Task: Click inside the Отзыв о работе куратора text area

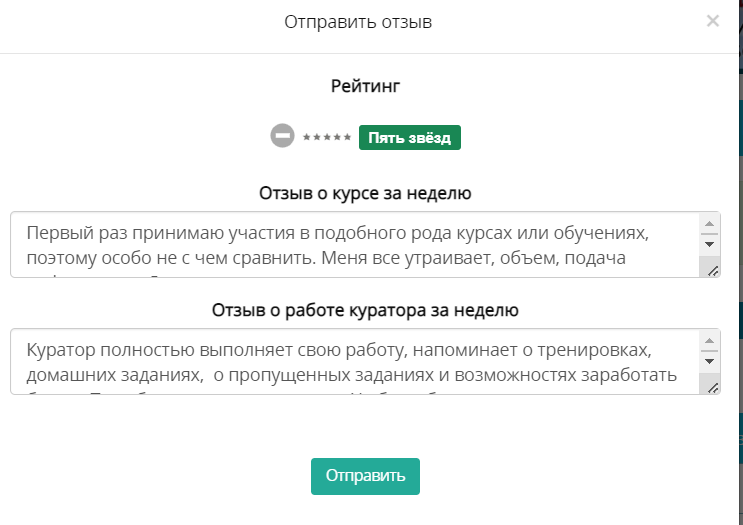Action: click(x=354, y=362)
